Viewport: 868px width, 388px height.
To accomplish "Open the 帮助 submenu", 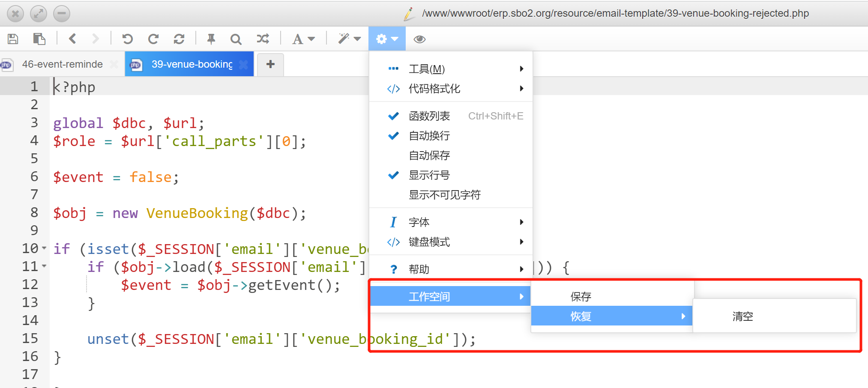I will (451, 269).
